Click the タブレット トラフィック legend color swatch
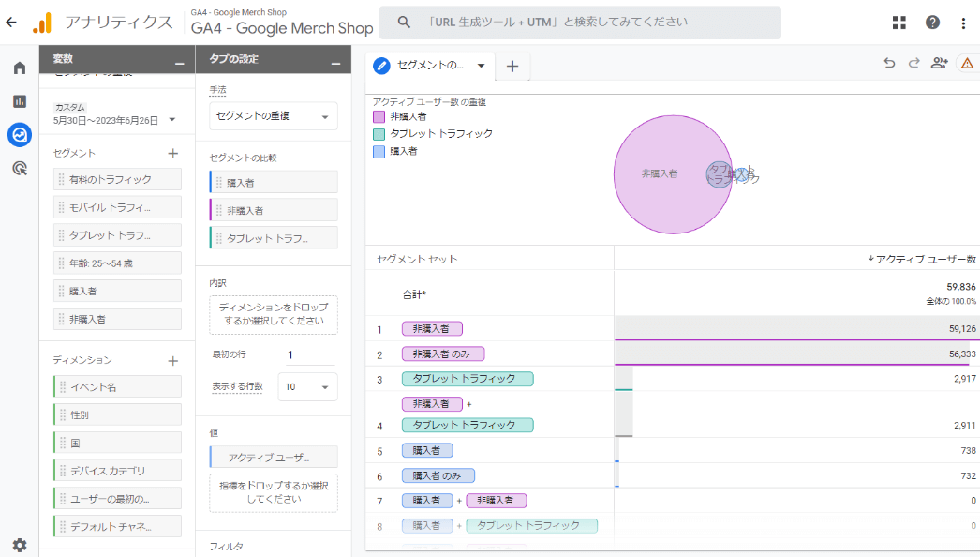Viewport: 980px width, 557px height. coord(379,134)
